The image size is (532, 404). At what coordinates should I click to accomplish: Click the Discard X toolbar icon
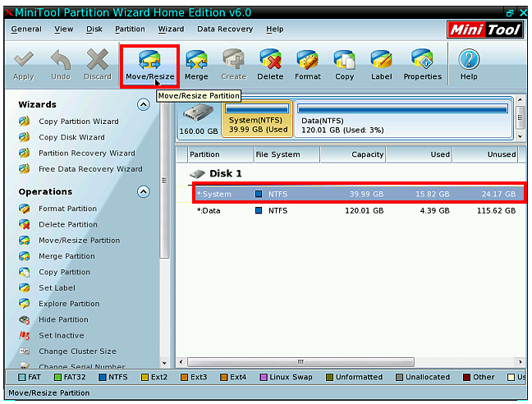[x=98, y=65]
